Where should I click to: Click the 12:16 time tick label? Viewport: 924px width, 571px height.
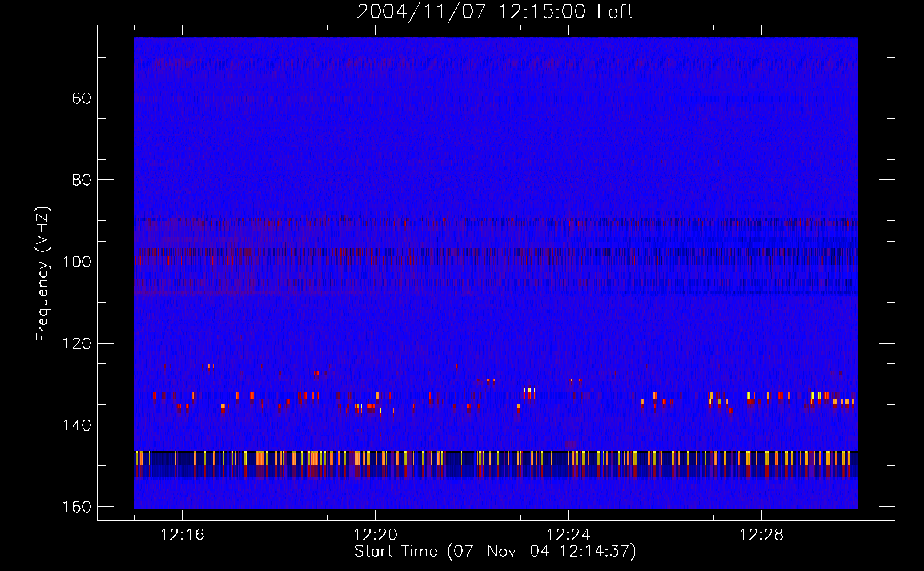point(182,534)
